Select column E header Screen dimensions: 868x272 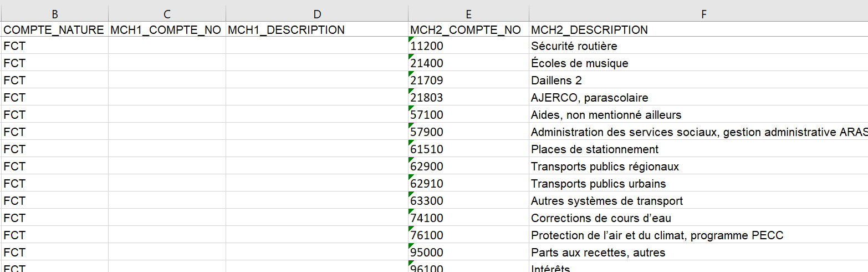pyautogui.click(x=468, y=14)
